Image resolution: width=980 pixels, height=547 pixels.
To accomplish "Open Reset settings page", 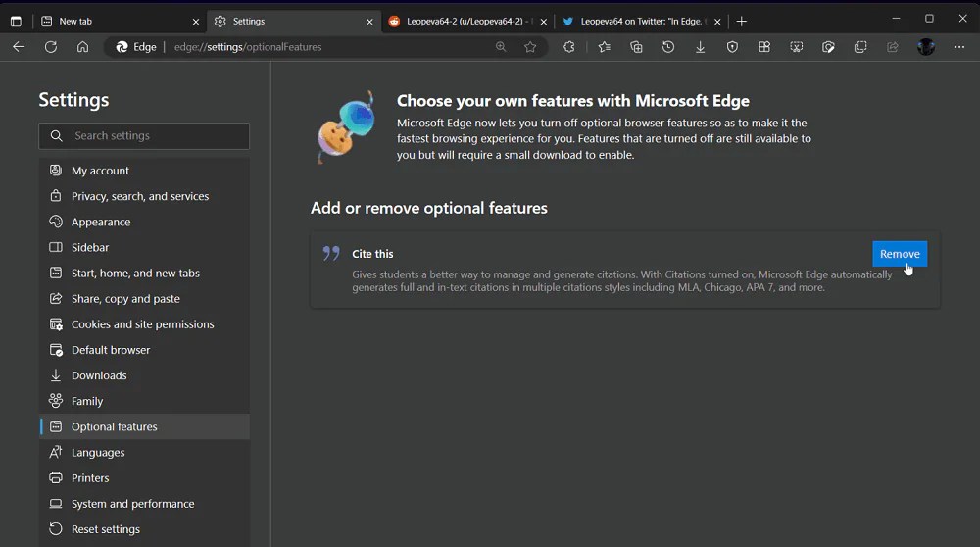I will (x=144, y=529).
